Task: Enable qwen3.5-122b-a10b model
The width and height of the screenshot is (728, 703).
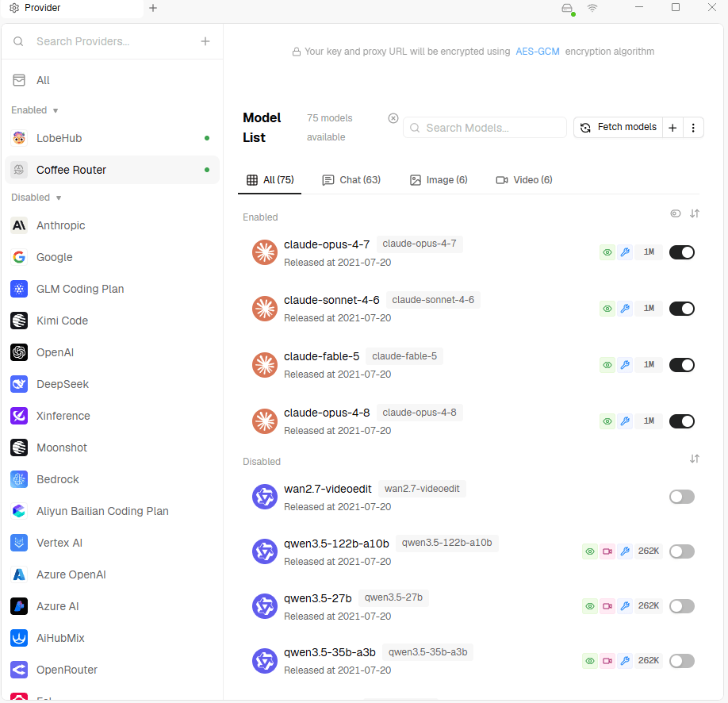Action: pos(681,551)
